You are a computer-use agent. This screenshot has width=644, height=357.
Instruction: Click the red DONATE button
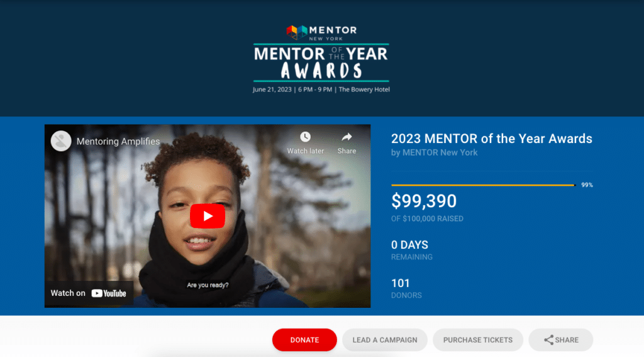tap(304, 340)
